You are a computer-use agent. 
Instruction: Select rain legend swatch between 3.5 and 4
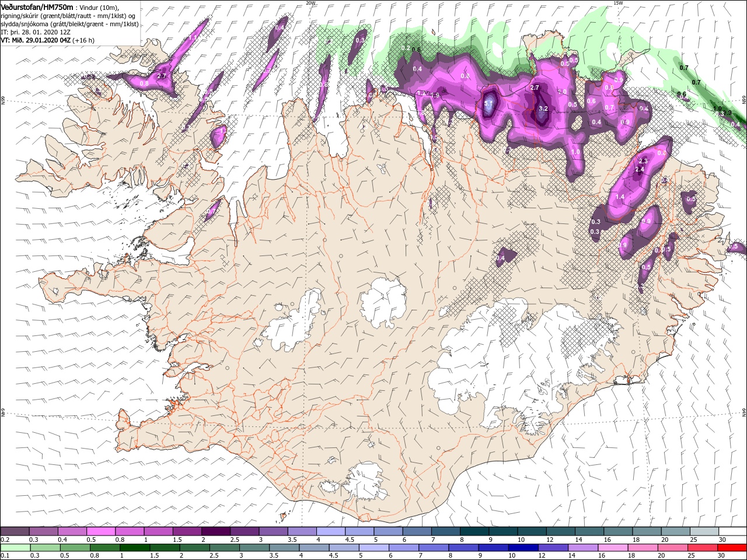pos(284,547)
